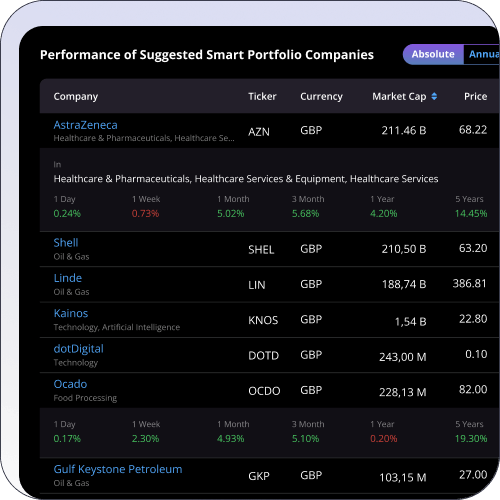This screenshot has width=500, height=500.
Task: Click Ocado 1 Year value 0.20%
Action: point(384,438)
